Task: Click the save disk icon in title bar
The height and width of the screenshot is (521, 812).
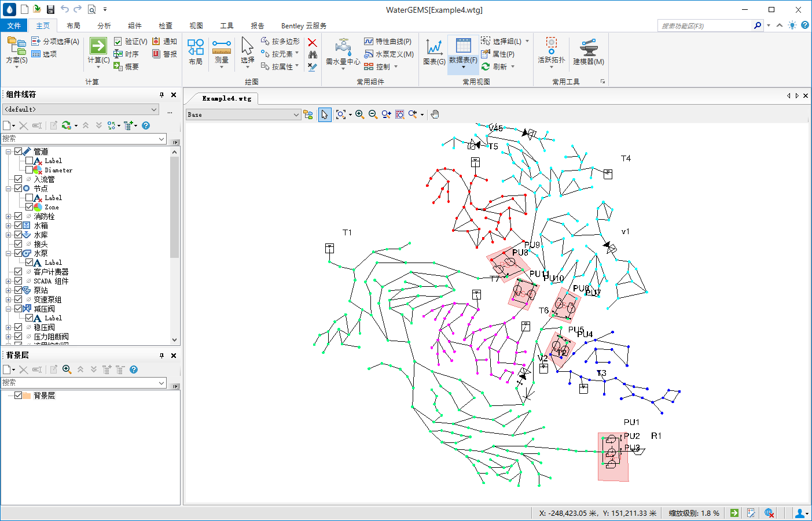Action: [x=50, y=9]
